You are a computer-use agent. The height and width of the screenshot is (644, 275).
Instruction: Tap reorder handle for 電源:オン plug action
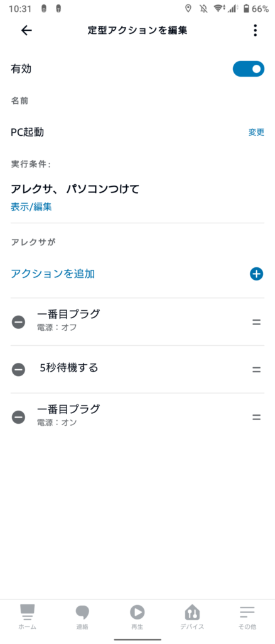[257, 418]
